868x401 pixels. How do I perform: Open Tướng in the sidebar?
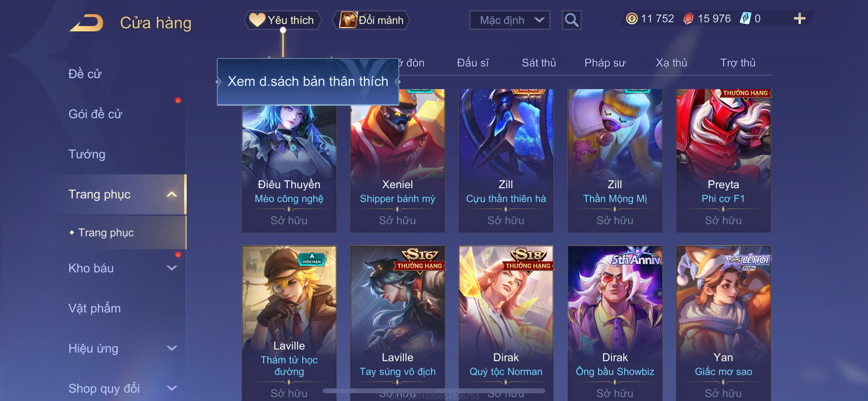pos(87,154)
